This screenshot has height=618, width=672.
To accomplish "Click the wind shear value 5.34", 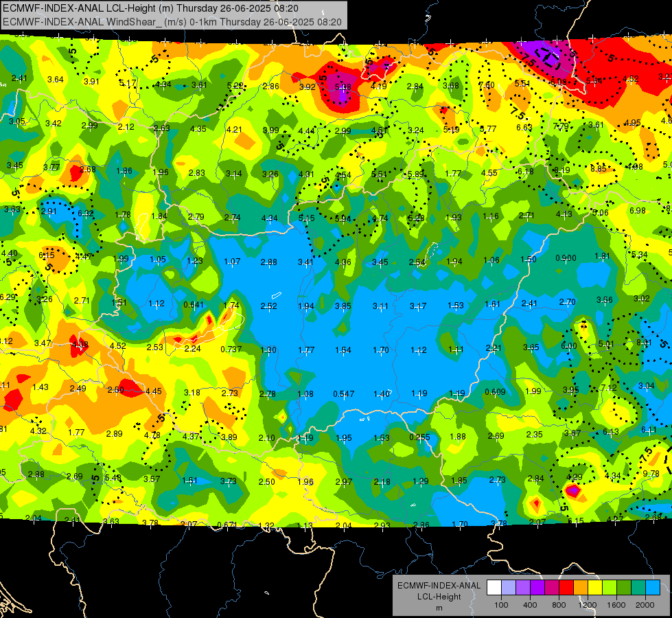I will [x=640, y=254].
